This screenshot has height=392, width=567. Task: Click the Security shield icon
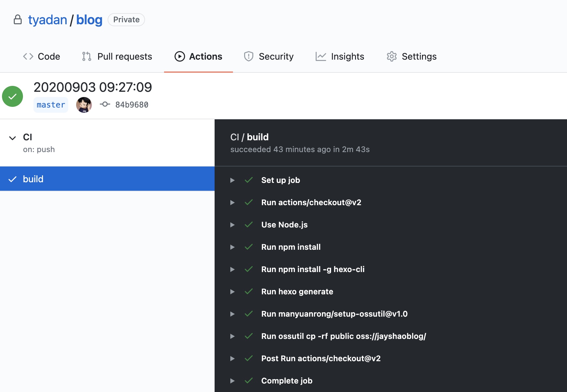(249, 56)
